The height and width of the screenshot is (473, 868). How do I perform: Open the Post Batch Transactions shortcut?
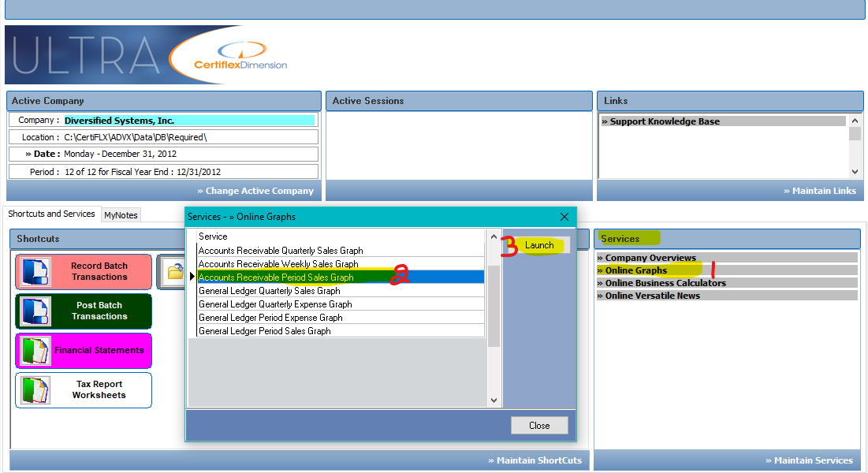84,311
